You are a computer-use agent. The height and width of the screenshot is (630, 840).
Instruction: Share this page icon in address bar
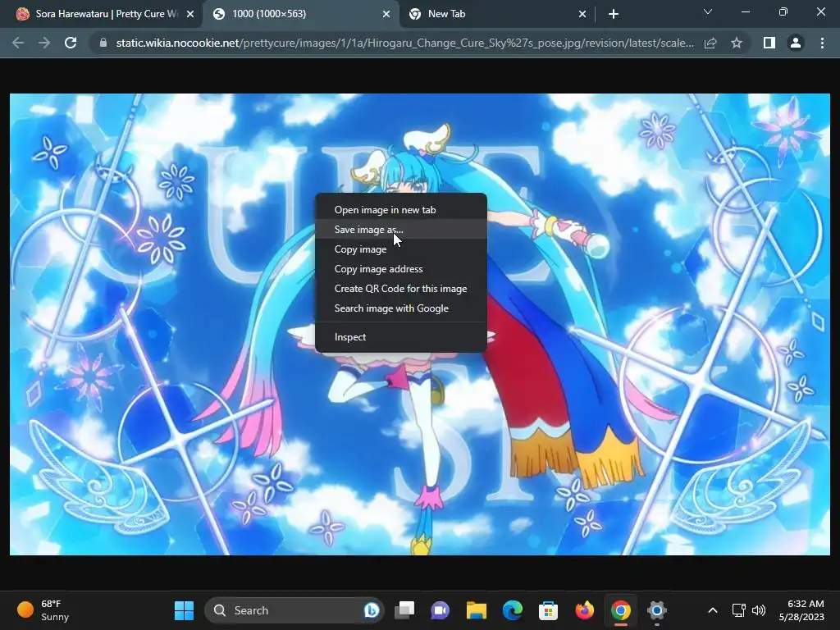click(710, 43)
